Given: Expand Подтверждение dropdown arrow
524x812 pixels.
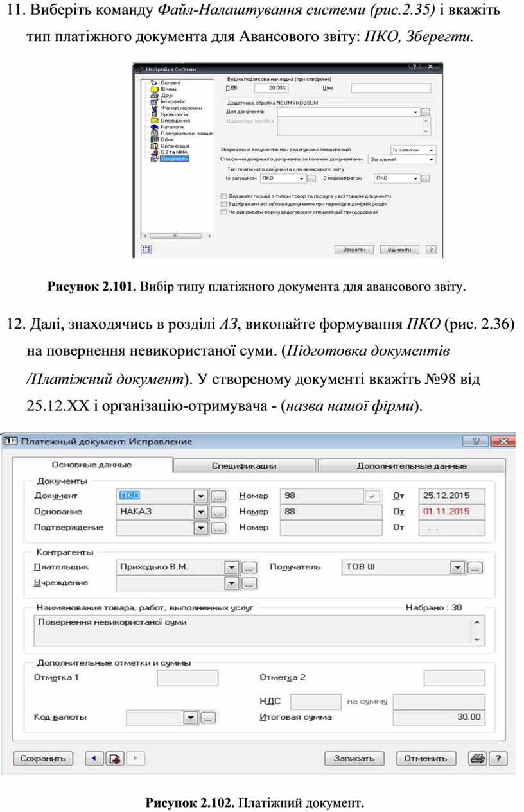Looking at the screenshot, I should [x=202, y=528].
